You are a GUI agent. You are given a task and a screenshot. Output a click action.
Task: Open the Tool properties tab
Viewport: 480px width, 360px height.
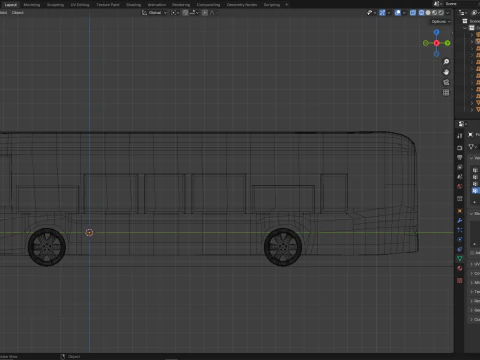click(460, 136)
